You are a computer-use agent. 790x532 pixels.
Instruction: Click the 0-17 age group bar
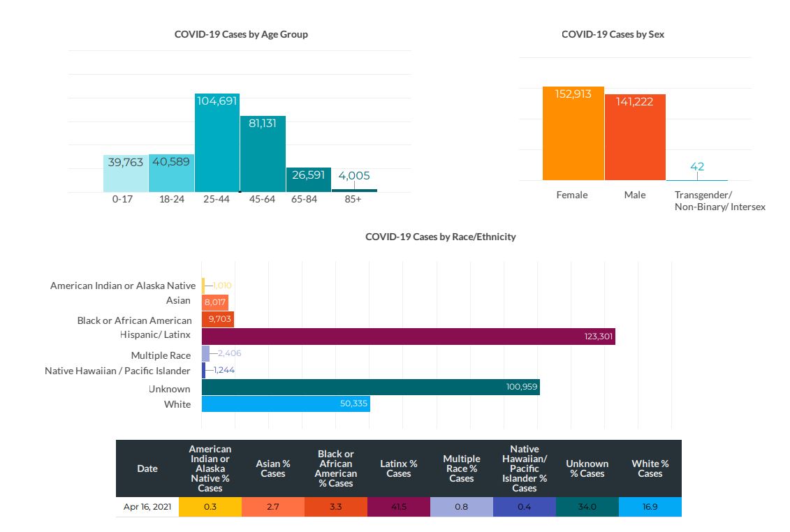126,174
